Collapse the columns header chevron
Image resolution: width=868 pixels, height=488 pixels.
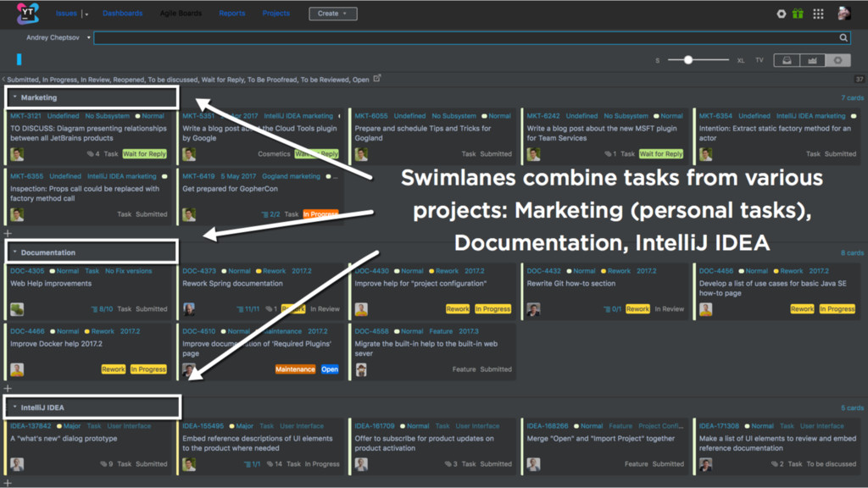(3, 80)
